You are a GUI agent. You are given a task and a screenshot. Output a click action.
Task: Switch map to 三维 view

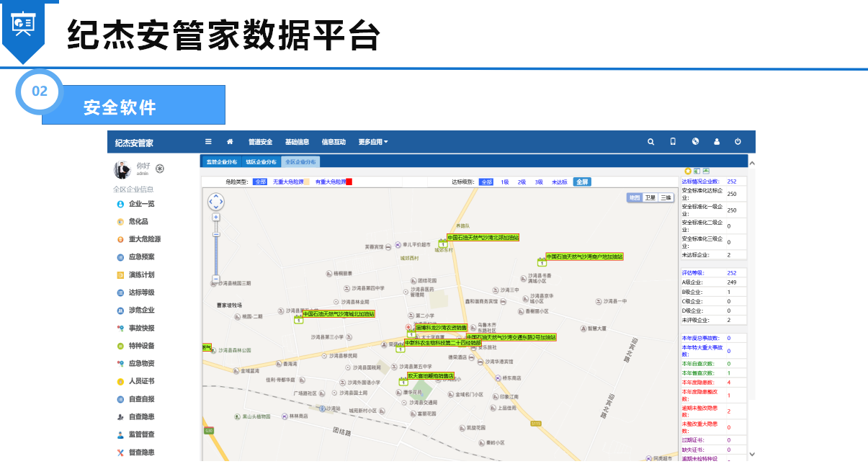coord(666,197)
